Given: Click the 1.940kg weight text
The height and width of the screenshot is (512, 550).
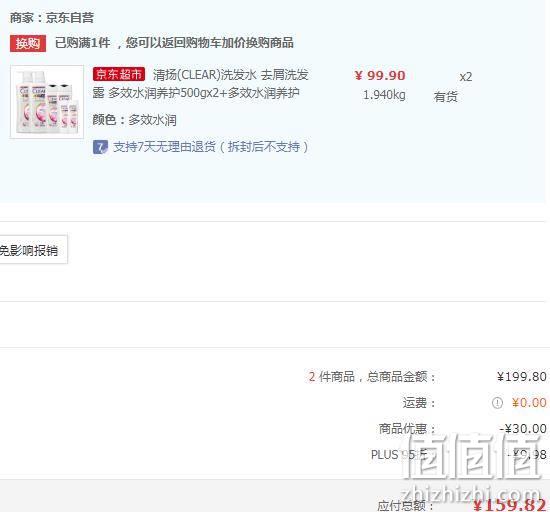Looking at the screenshot, I should pos(384,95).
